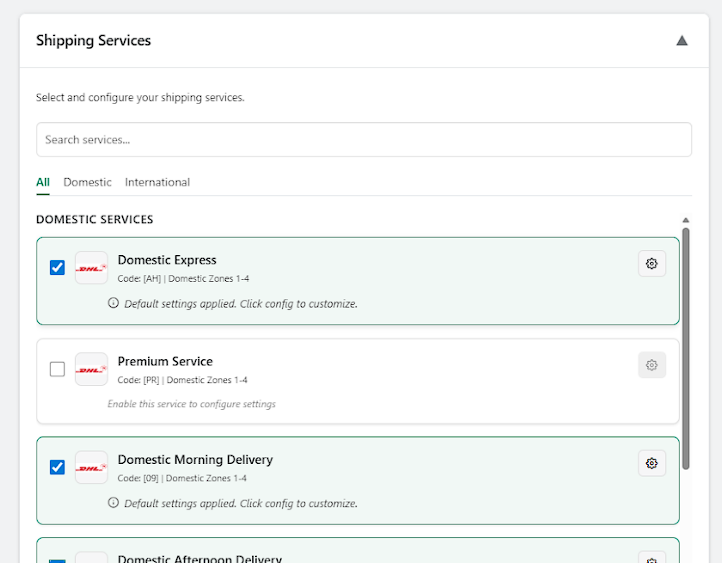Click Premium Service settings gear icon
Screen dimensions: 722x563
coord(652,365)
